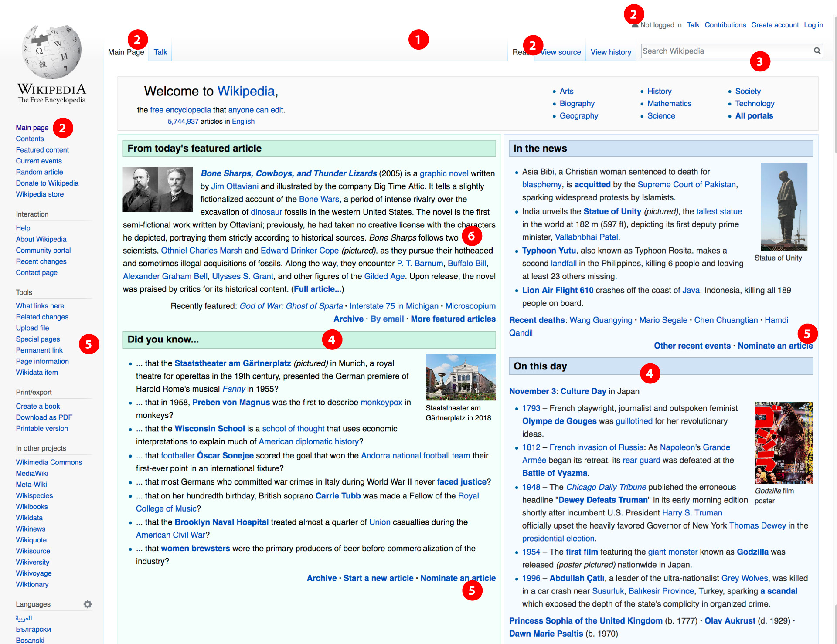
Task: Open Printable version link
Action: point(42,428)
